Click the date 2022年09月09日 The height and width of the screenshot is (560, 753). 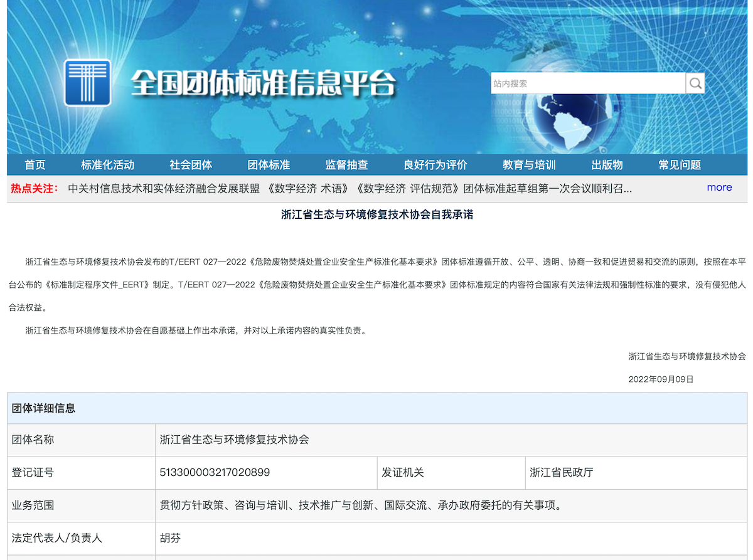pos(661,379)
